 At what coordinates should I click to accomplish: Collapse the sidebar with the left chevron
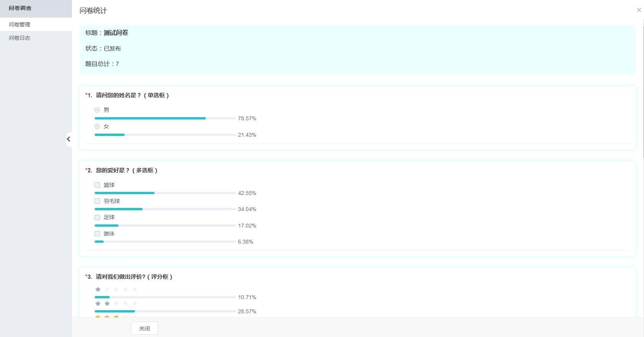[68, 139]
